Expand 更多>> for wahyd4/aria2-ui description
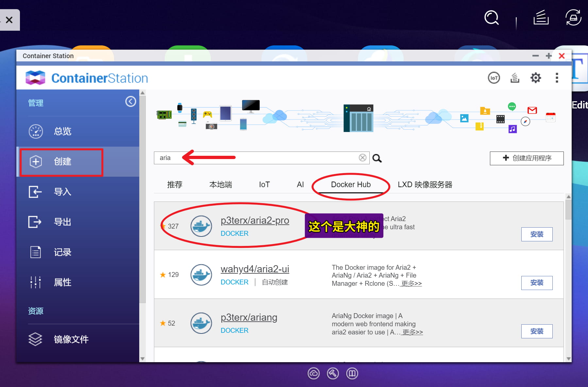This screenshot has height=387, width=588. pos(411,283)
